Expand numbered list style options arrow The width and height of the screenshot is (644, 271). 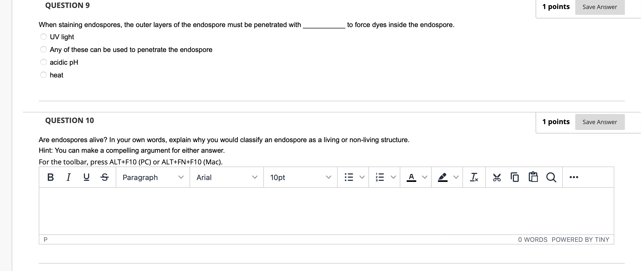point(393,177)
